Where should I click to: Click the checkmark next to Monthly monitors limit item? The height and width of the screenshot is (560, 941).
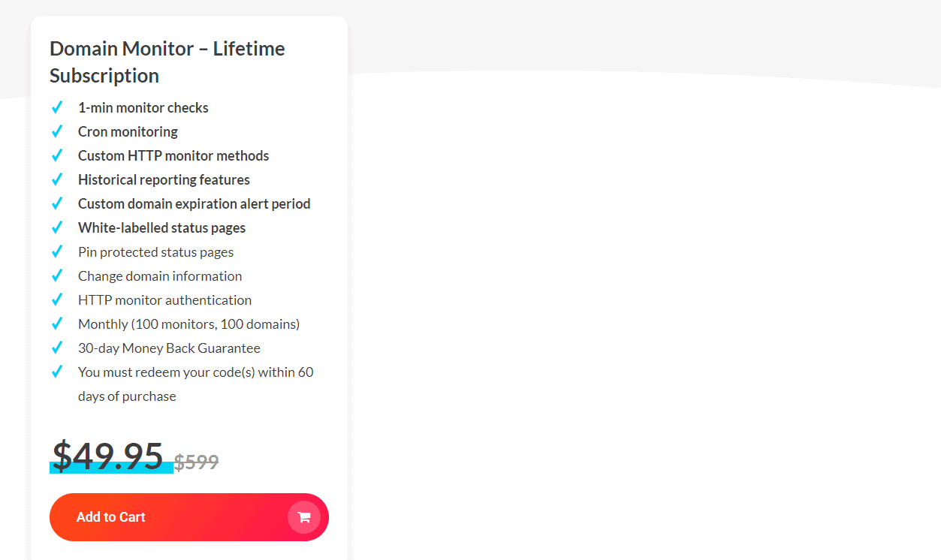[x=57, y=324]
